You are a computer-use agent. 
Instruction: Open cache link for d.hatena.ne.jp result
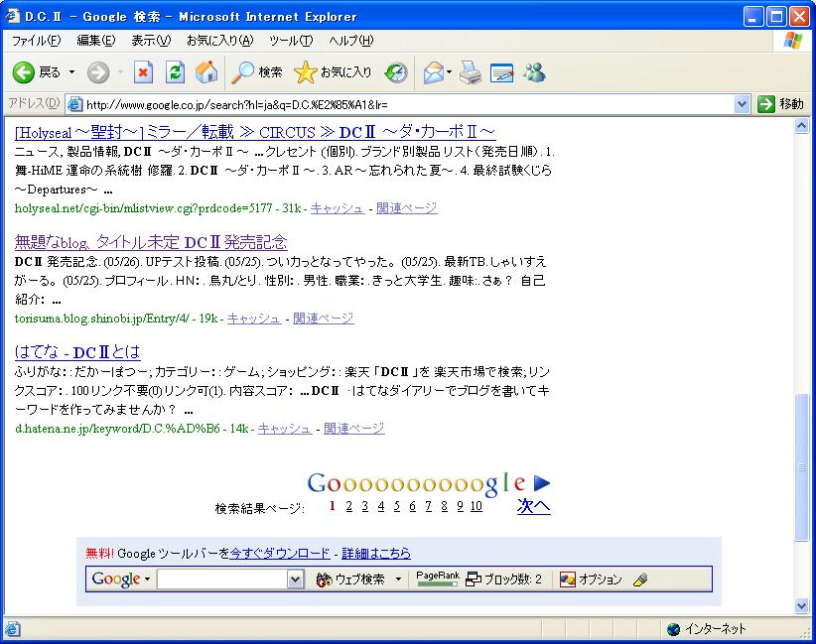click(284, 428)
